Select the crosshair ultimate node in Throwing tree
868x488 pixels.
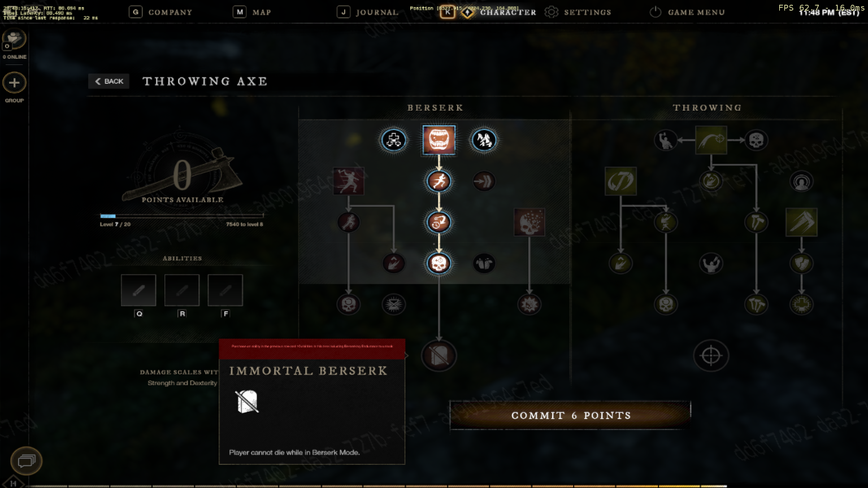click(711, 356)
